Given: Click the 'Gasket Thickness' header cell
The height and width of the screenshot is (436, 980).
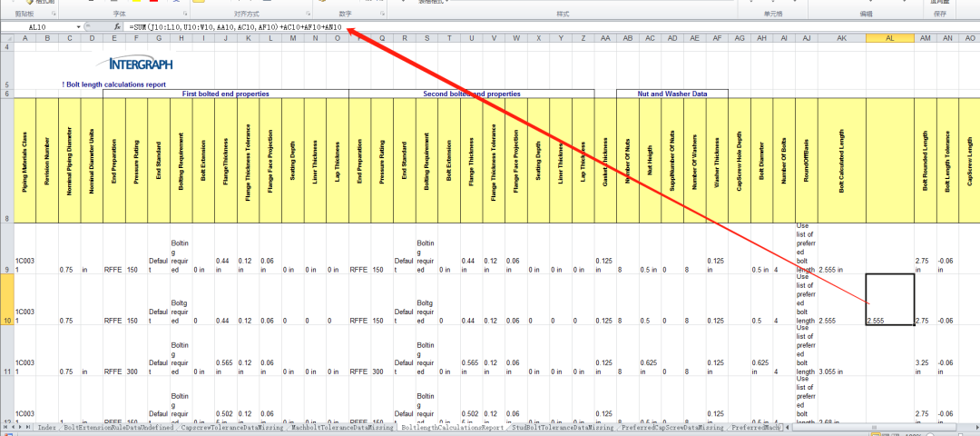Looking at the screenshot, I should (x=605, y=160).
